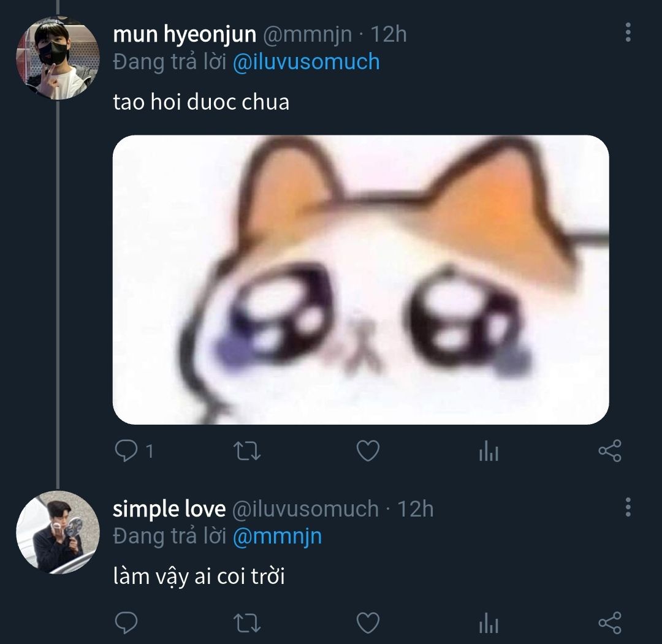662x644 pixels.
Task: Open more options for mun hyeonjun's tweet
Action: click(628, 33)
